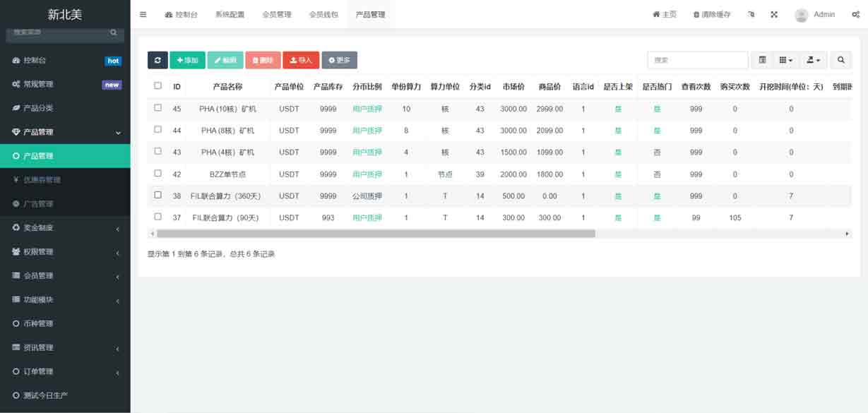868x413 pixels.
Task: Open 测试今日生产 in the sidebar
Action: tap(65, 396)
